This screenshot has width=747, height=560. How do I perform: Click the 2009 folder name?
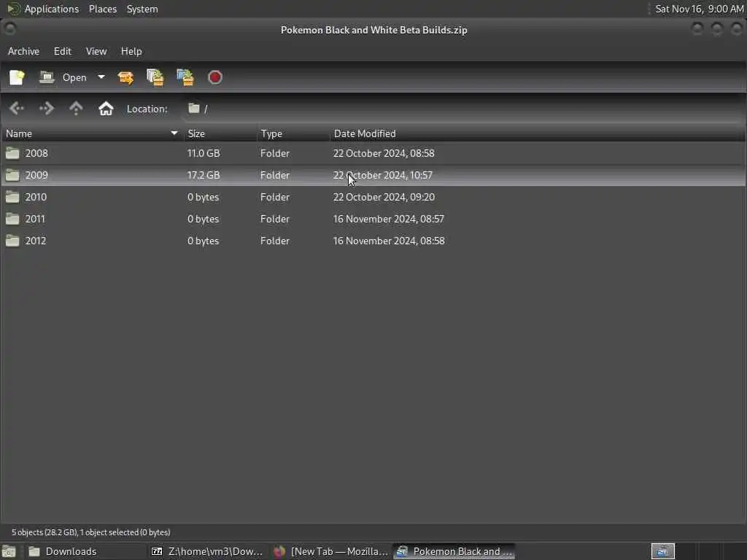click(36, 175)
